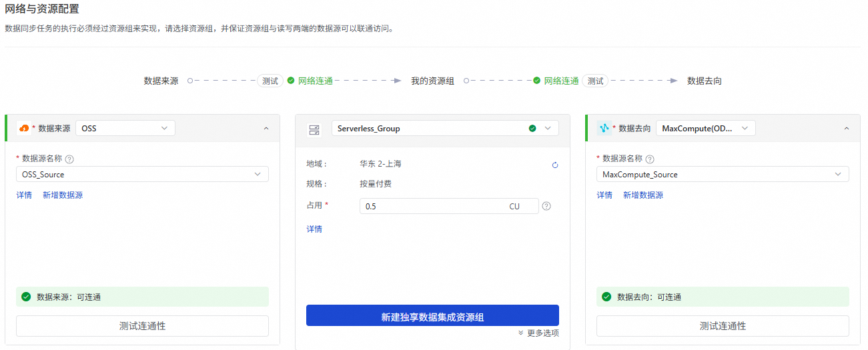Click green check icon in 数据来源：可连通

pos(26,297)
